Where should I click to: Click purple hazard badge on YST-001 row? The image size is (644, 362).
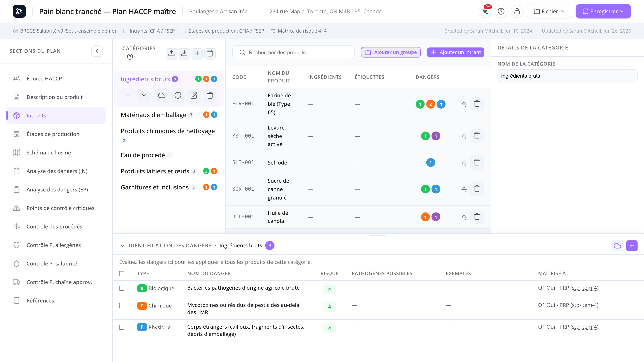tap(436, 136)
